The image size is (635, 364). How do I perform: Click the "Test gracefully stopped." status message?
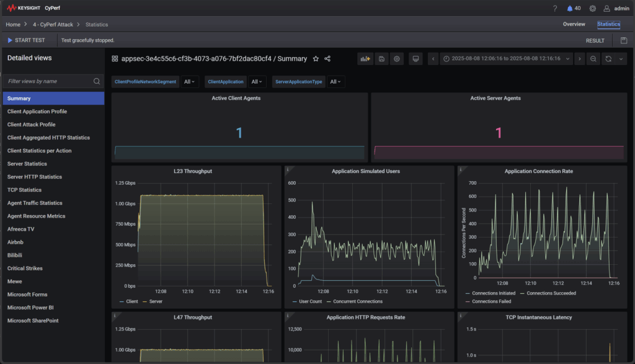88,40
